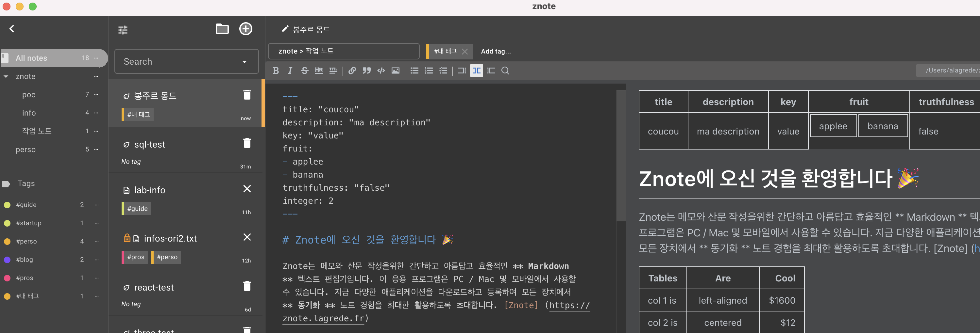Filter by #pros tag in sidebar
Viewport: 980px width, 333px height.
24,277
